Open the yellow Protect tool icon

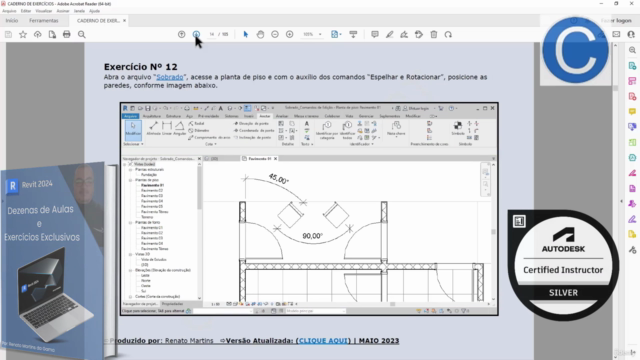pos(632,234)
